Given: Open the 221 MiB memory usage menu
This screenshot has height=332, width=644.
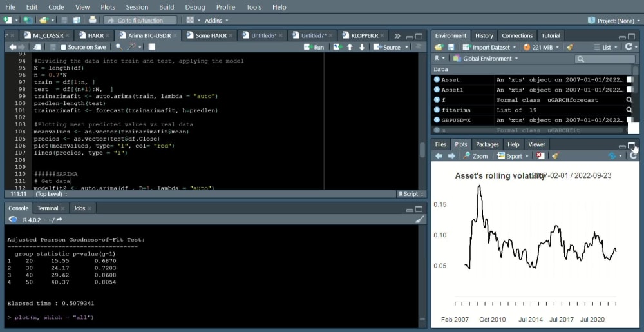Looking at the screenshot, I should [x=540, y=47].
